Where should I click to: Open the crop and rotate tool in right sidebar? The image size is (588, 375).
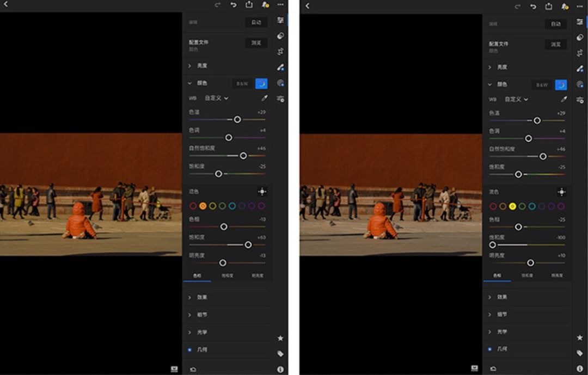click(x=580, y=53)
